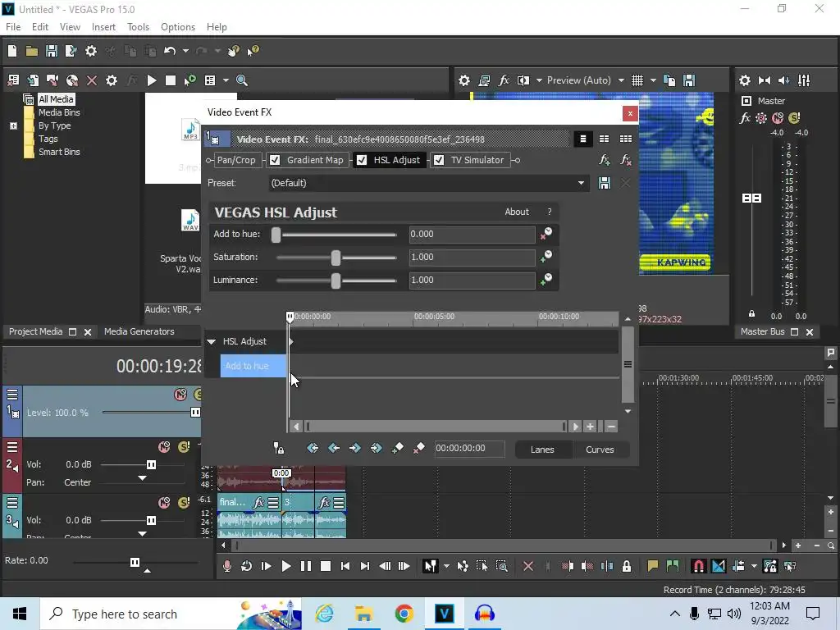This screenshot has height=630, width=840.
Task: Click the Project Media search magnifier icon
Action: [x=242, y=80]
